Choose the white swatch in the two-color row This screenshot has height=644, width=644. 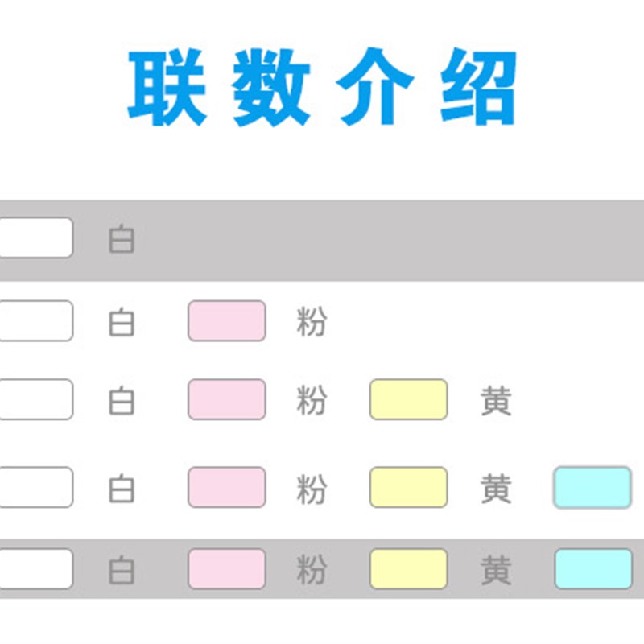(35, 320)
